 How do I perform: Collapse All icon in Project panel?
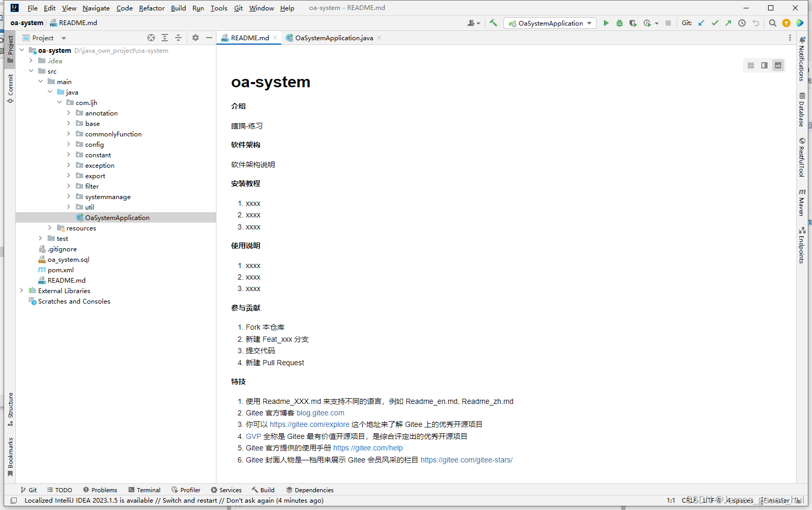point(178,38)
